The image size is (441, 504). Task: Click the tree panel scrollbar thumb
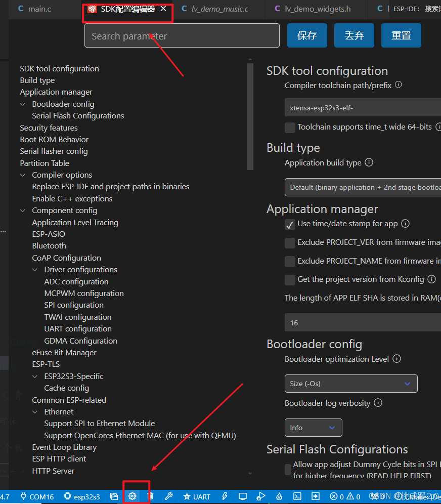[x=250, y=116]
